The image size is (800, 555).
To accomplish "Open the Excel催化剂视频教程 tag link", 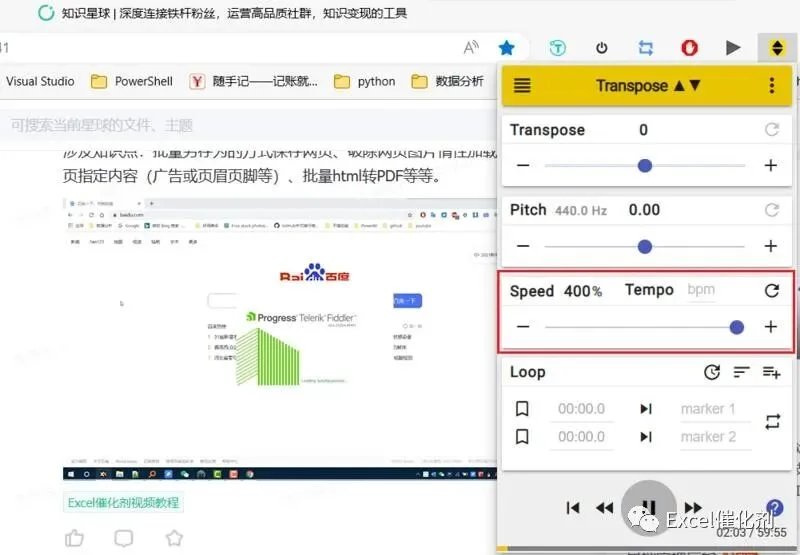I will (123, 502).
